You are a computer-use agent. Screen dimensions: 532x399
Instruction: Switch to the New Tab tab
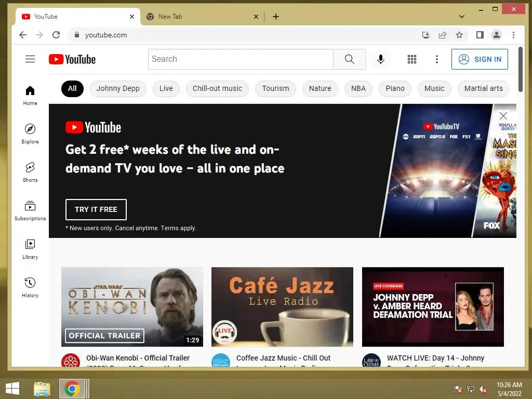click(202, 17)
